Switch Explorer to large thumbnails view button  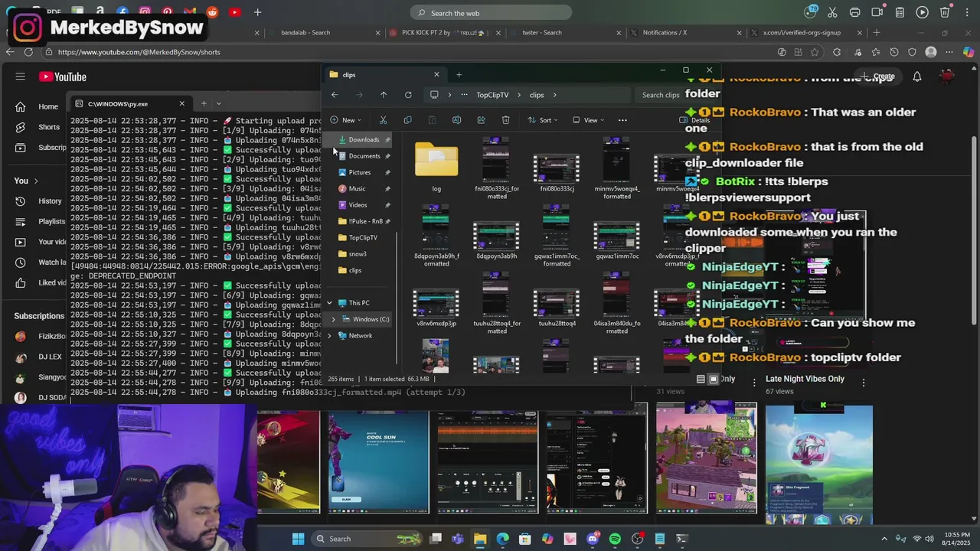(714, 379)
